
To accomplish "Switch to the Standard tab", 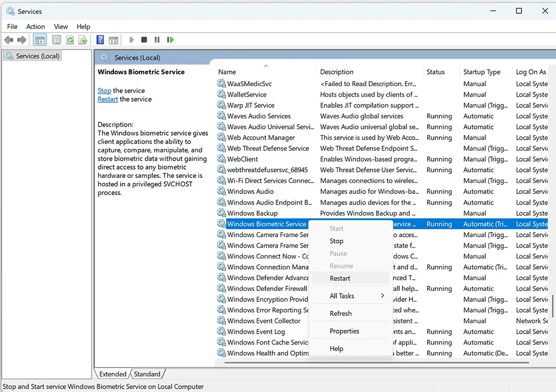I will pos(147,374).
